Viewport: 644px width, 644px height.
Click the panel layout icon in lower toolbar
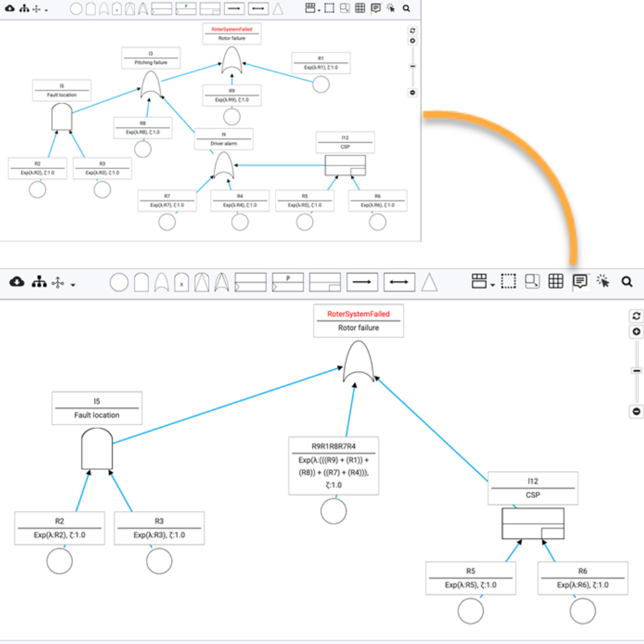pyautogui.click(x=479, y=281)
